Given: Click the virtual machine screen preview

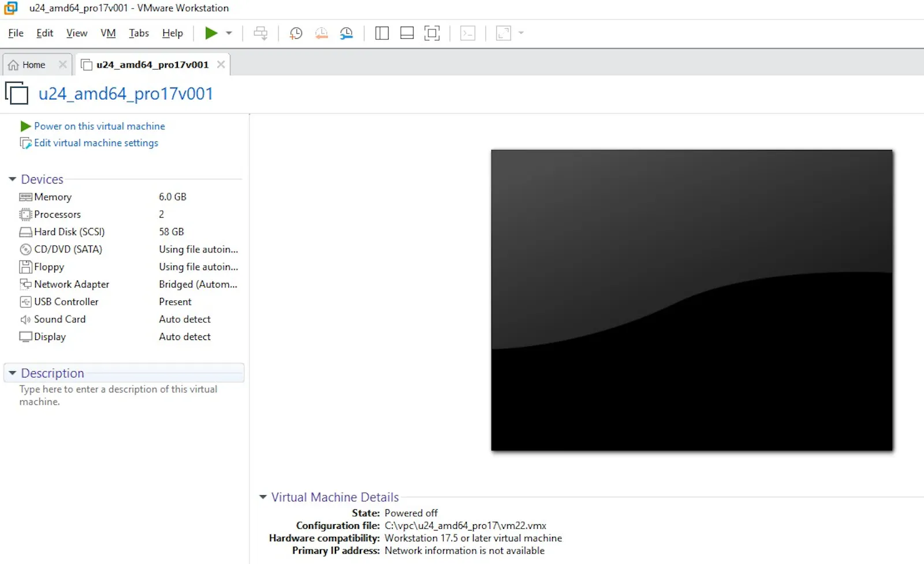Looking at the screenshot, I should (692, 300).
